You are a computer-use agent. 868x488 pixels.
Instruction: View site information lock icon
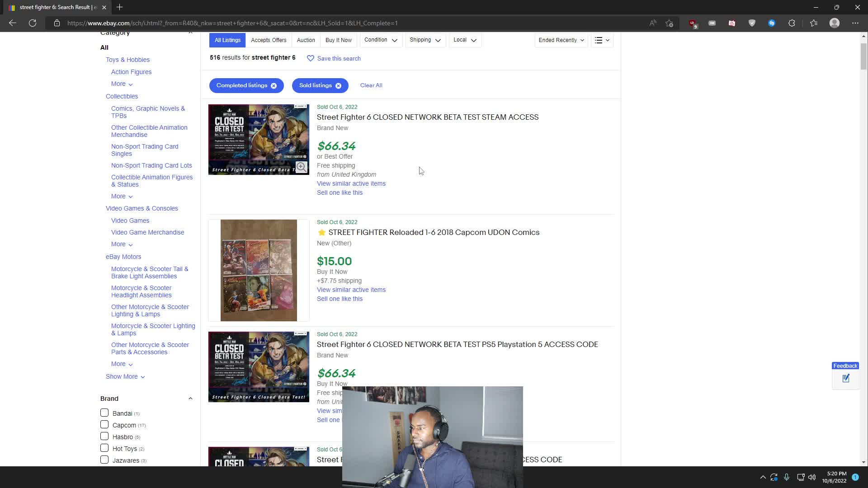(x=57, y=23)
